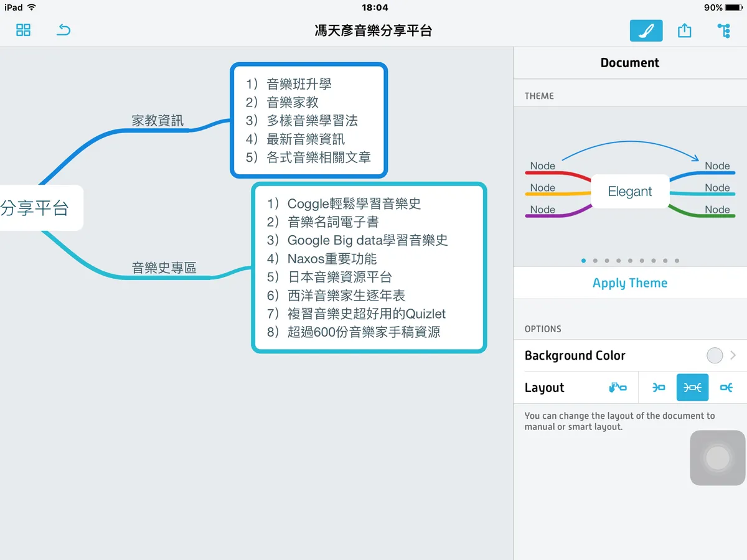747x560 pixels.
Task: Select the line Naxos重要功能
Action: tap(332, 259)
